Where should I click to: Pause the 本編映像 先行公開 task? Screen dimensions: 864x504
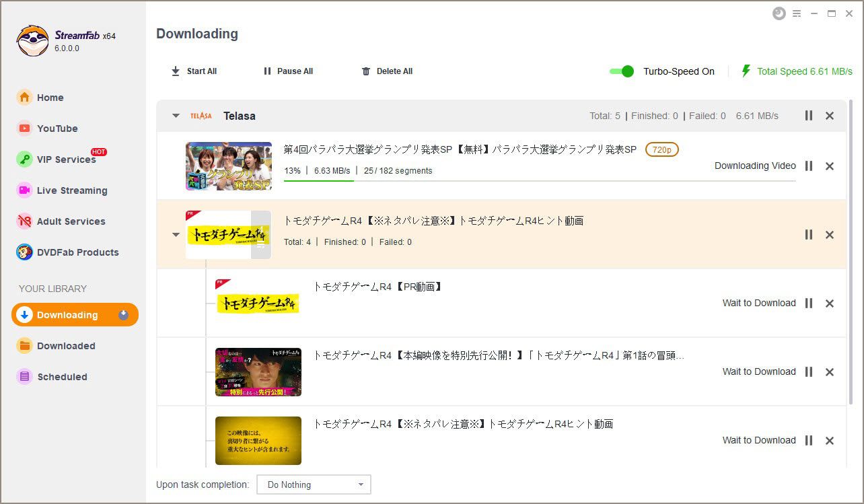(x=809, y=372)
